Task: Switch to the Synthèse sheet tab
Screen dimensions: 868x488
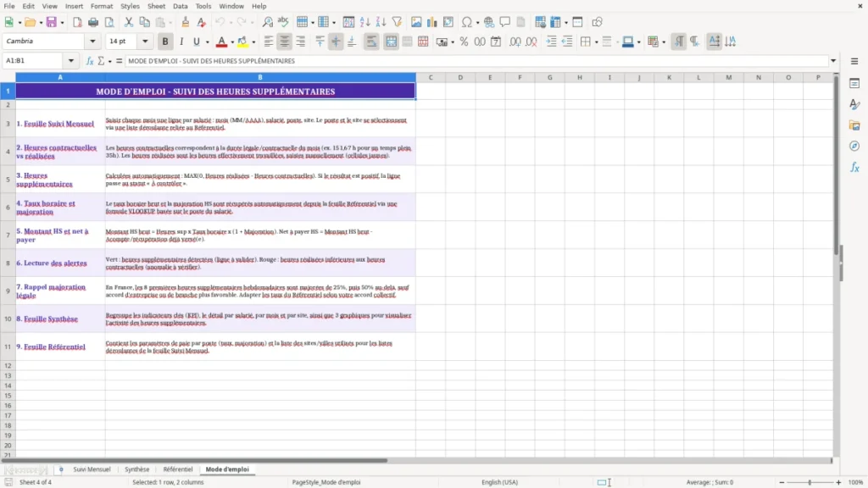Action: (x=136, y=469)
